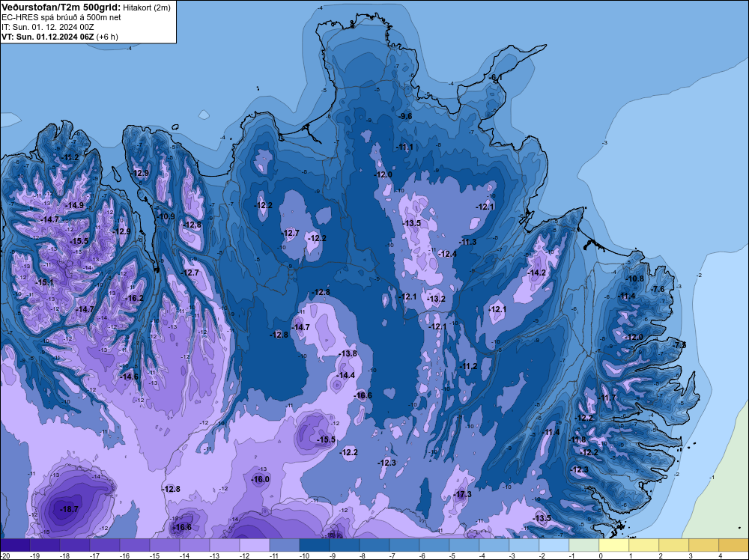Click the -12.4 temperature value

click(x=447, y=254)
